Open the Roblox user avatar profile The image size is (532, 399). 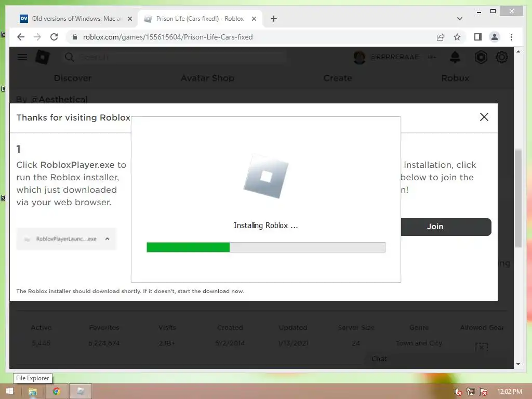point(360,57)
